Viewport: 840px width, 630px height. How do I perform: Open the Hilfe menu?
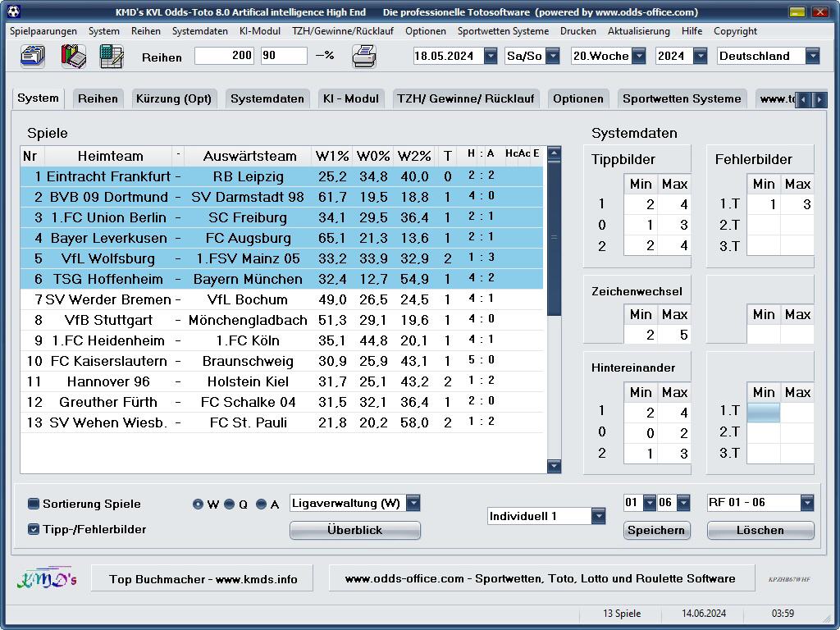(692, 31)
